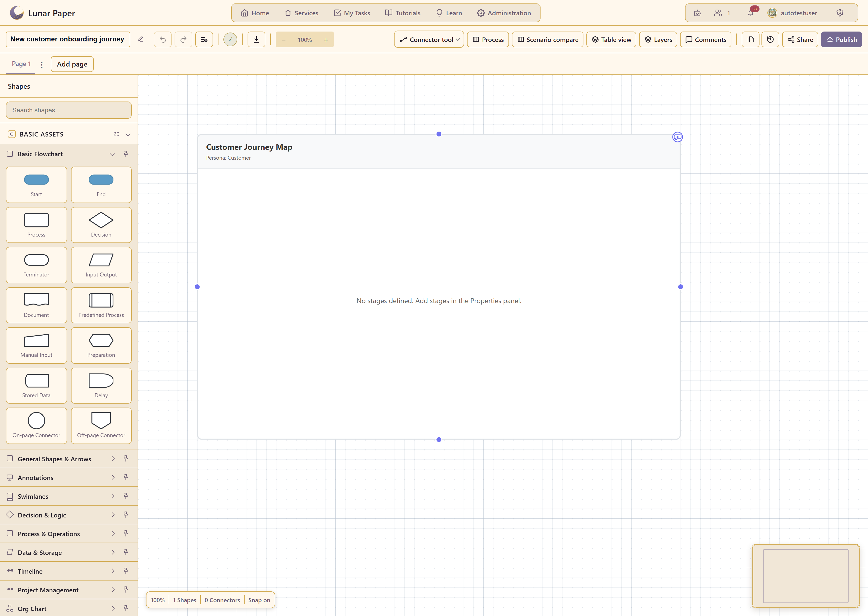Expand the Swimlanes category
The width and height of the screenshot is (868, 616).
113,496
